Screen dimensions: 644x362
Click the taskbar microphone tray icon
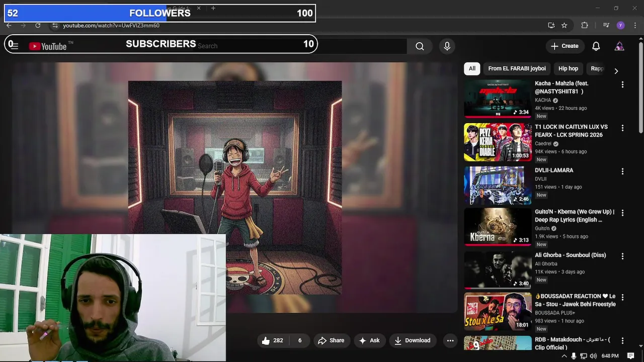point(574,356)
